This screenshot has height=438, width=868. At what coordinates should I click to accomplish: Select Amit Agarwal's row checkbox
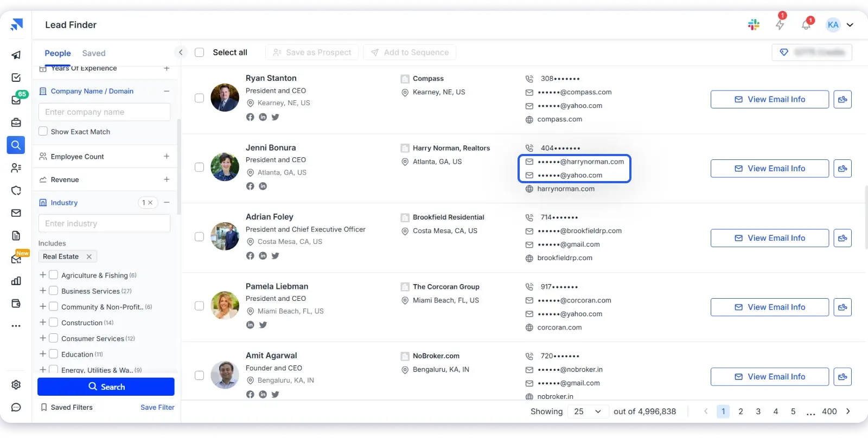[x=199, y=375]
